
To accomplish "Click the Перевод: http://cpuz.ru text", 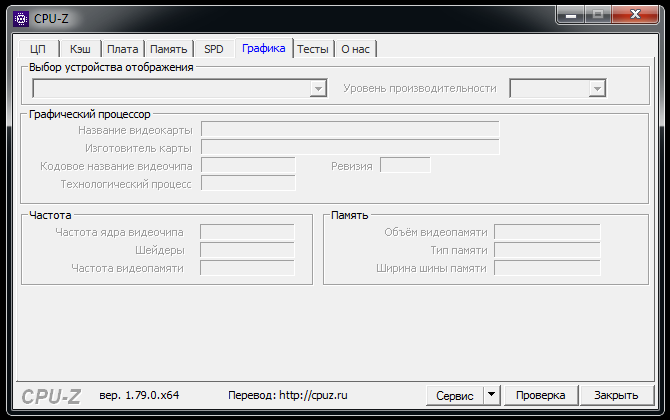I will coord(288,395).
